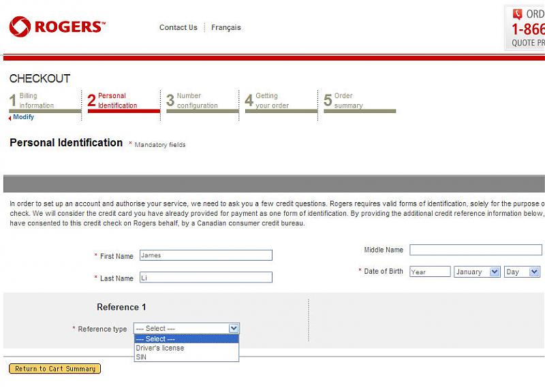Click the Return to Cart Summary button
This screenshot has height=392, width=545.
point(55,369)
